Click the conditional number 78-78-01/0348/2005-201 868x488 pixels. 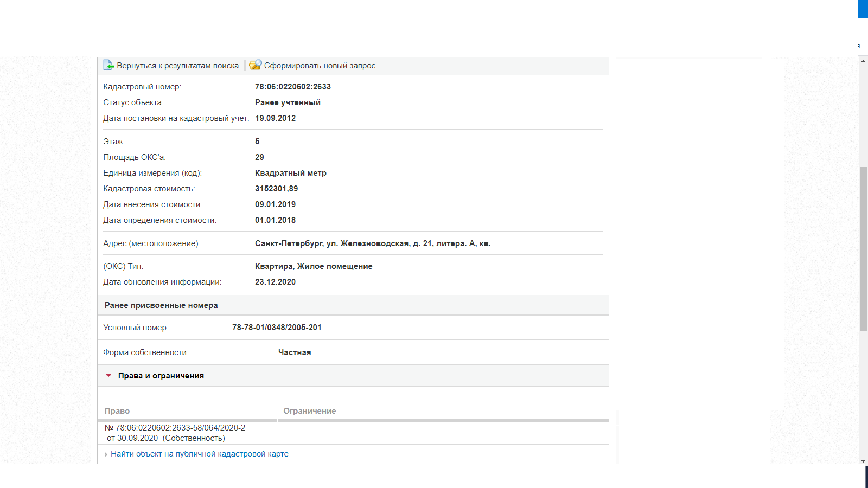277,328
